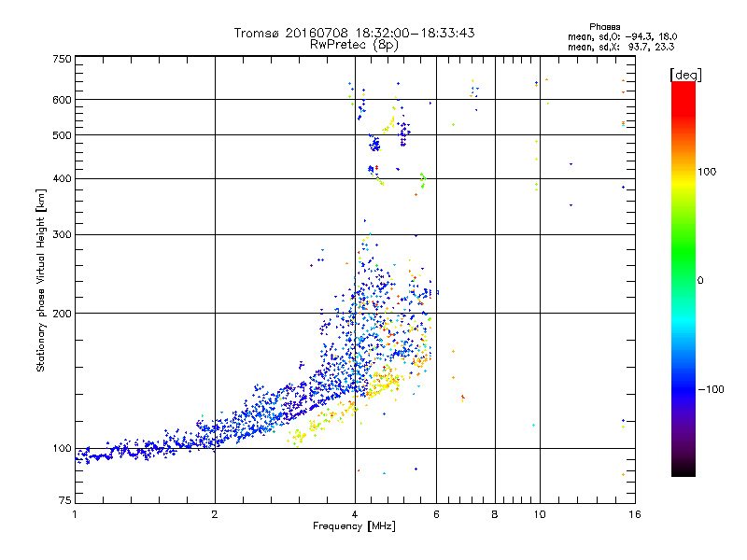Viewport: 747px width, 560px height.
Task: Click the phase color bar
Action: pyautogui.click(x=684, y=278)
